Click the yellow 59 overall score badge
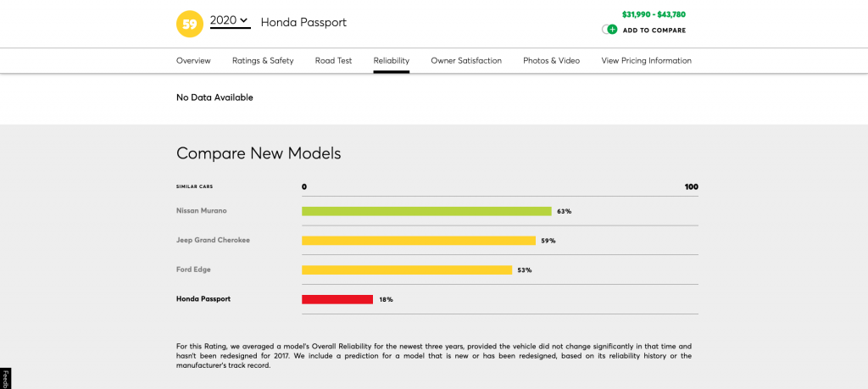 (190, 23)
